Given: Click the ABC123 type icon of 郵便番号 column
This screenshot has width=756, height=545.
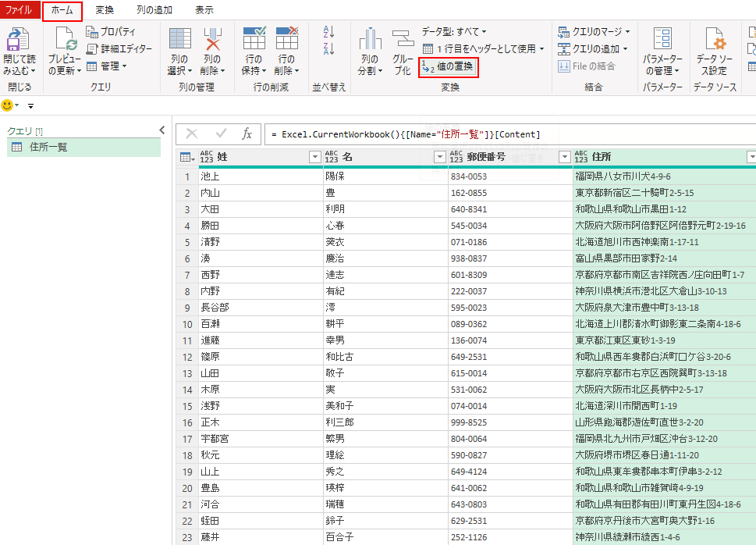Looking at the screenshot, I should coord(456,157).
